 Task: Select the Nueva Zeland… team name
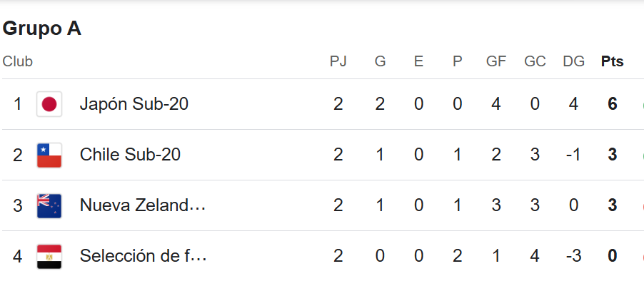coord(143,205)
